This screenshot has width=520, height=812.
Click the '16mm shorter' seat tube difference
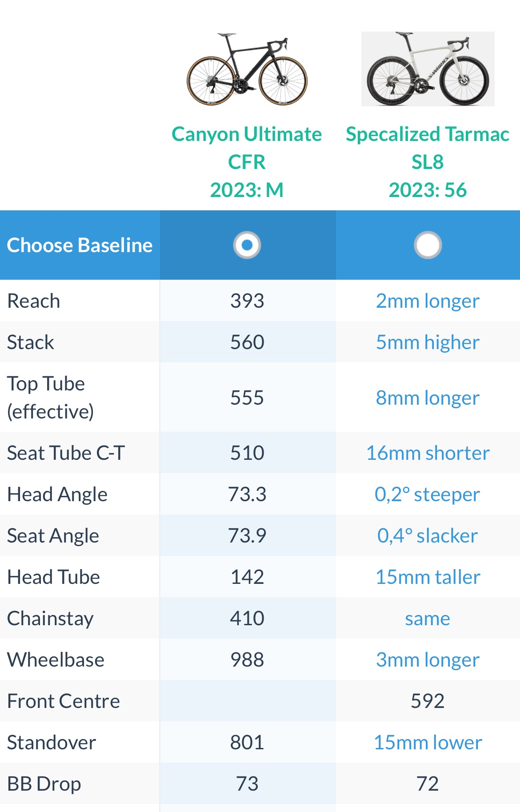[x=428, y=453]
